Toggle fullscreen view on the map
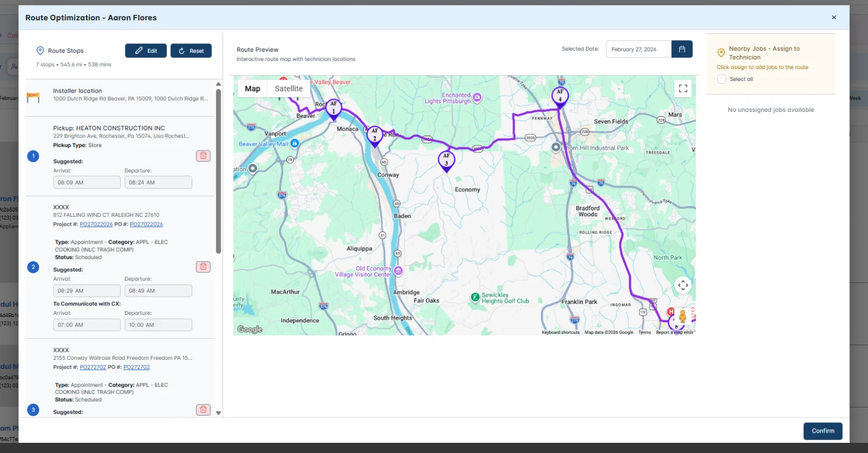Image resolution: width=868 pixels, height=453 pixels. [683, 88]
